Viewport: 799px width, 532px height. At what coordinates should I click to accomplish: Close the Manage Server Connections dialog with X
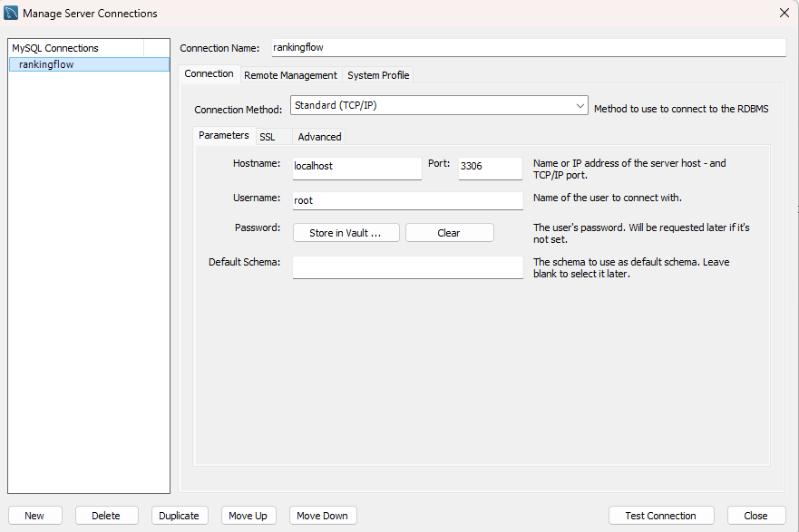[784, 13]
